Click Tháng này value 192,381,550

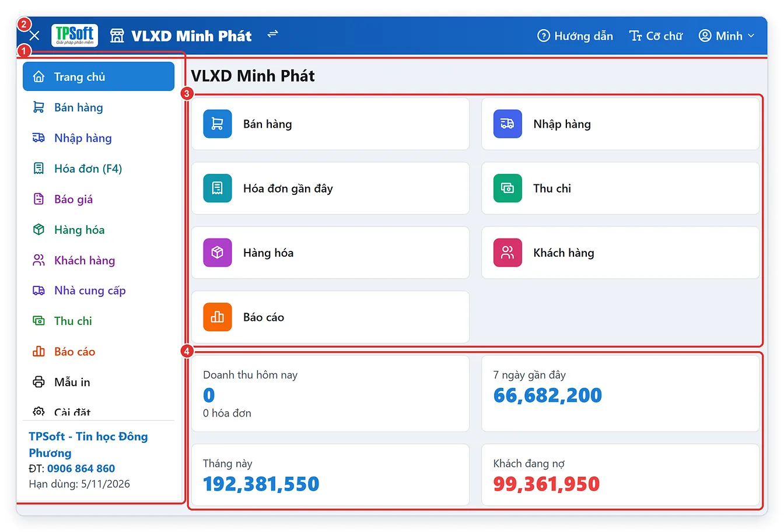tap(261, 484)
